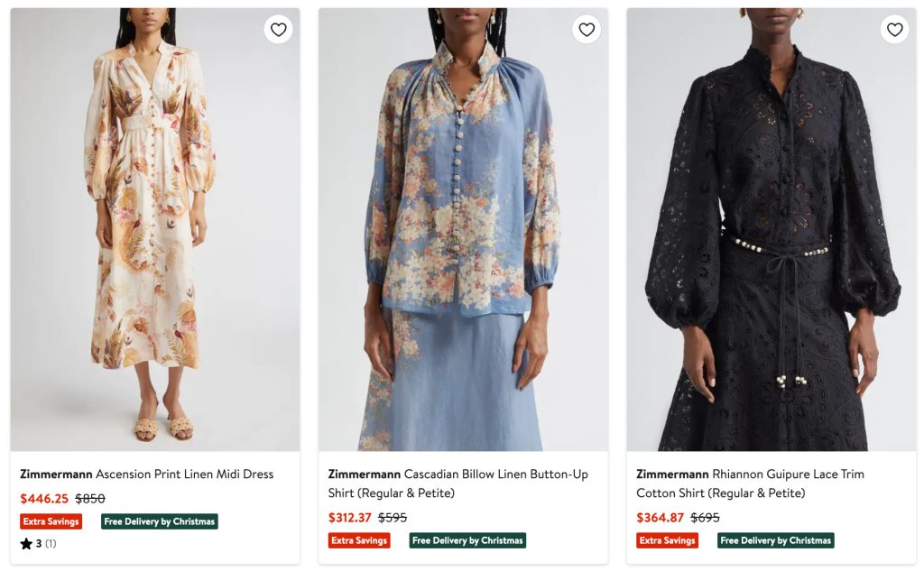Click the $446.25 sale price
This screenshot has height=571, width=924.
coord(44,499)
